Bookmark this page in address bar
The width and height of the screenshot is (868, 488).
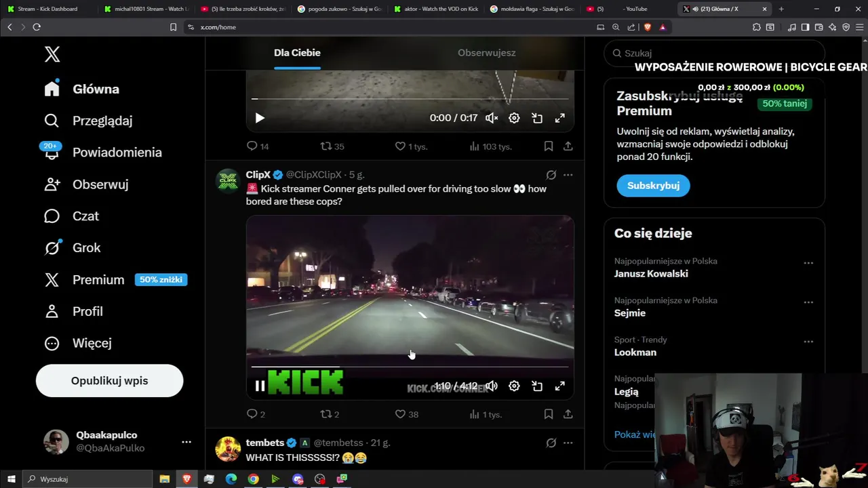[x=173, y=27]
